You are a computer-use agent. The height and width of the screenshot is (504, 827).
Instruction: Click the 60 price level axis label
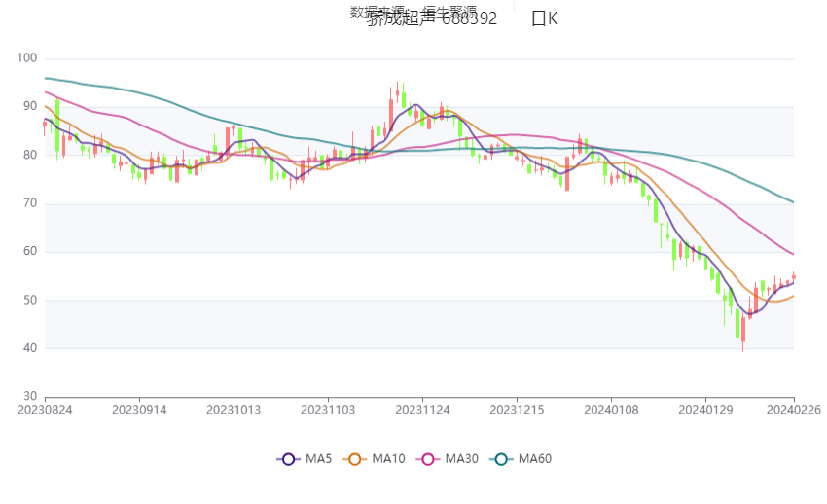(x=30, y=252)
